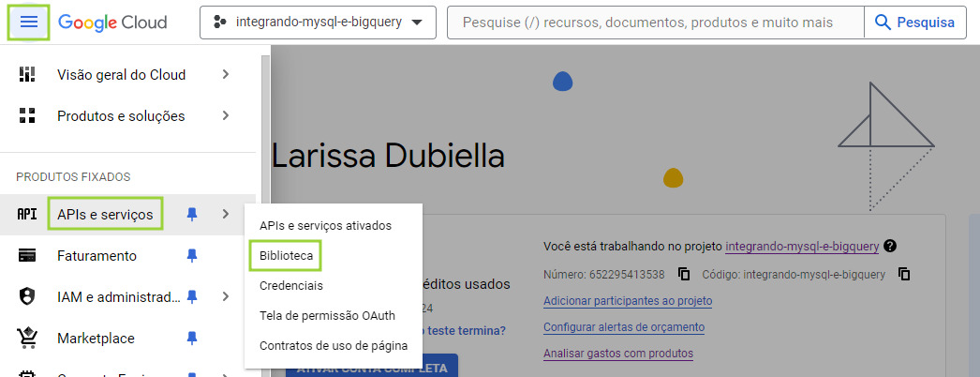This screenshot has height=377, width=980.
Task: Expand the Visão geral do Cloud chevron
Action: [226, 75]
